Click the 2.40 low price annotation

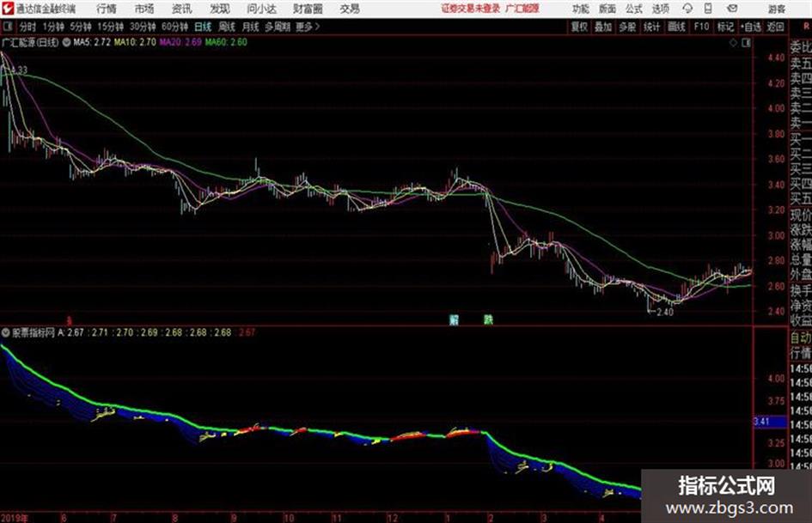click(664, 312)
